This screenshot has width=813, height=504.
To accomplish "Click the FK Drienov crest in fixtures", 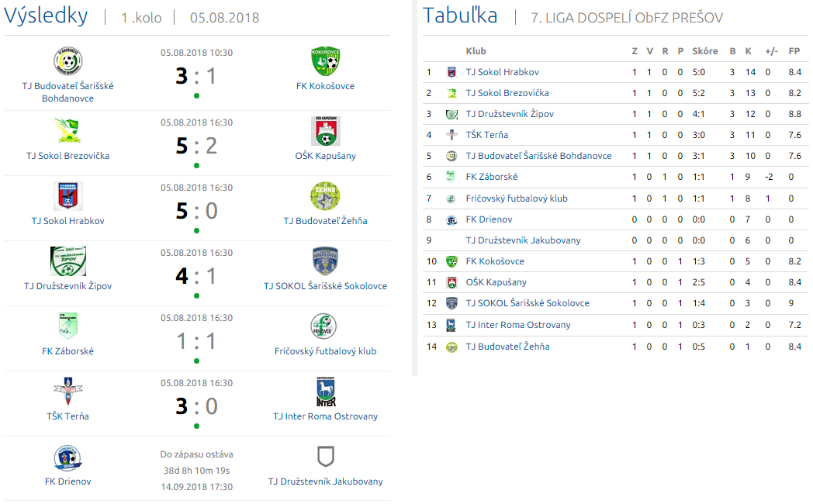I will coord(68,457).
